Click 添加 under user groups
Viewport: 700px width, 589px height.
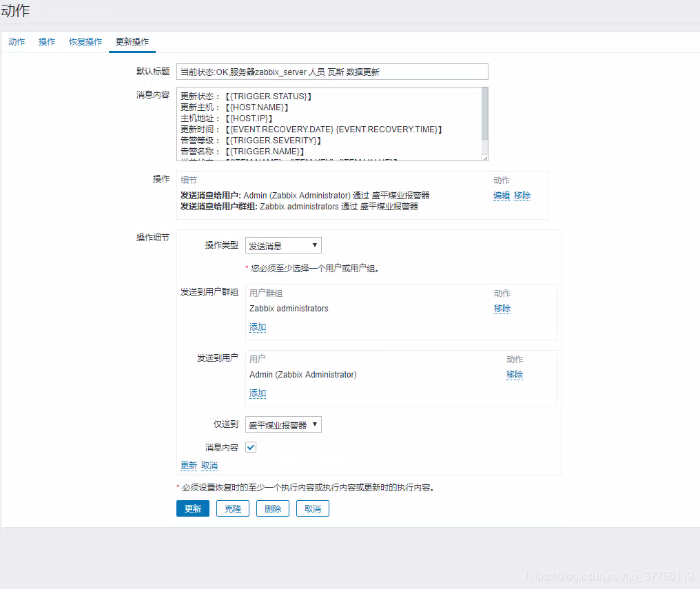[x=258, y=327]
